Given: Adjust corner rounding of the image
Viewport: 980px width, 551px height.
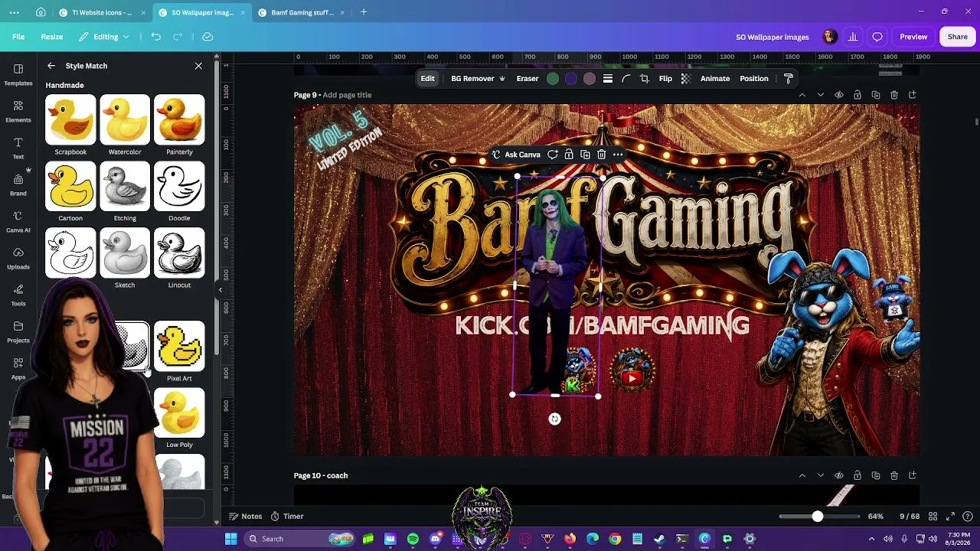Looking at the screenshot, I should point(626,79).
